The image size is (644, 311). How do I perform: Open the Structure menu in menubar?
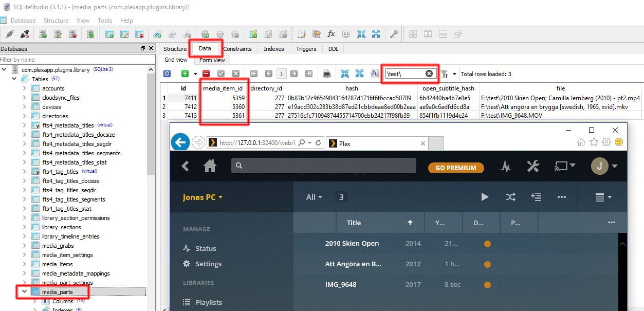(56, 21)
